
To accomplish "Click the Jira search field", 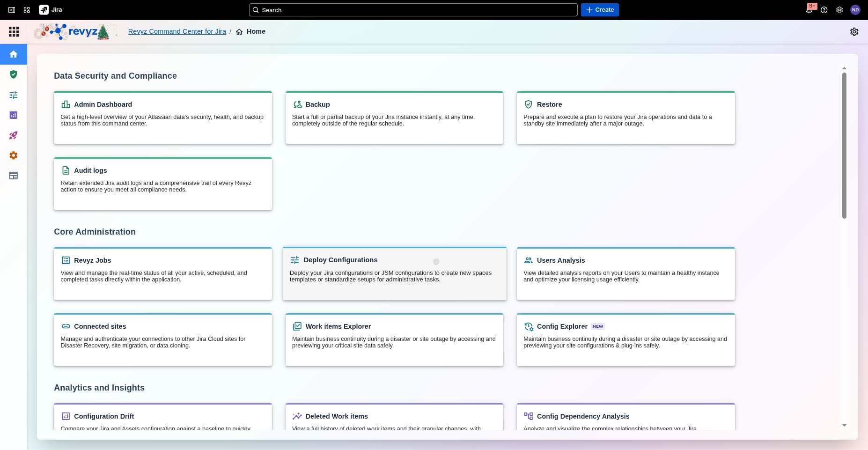I will [x=413, y=10].
